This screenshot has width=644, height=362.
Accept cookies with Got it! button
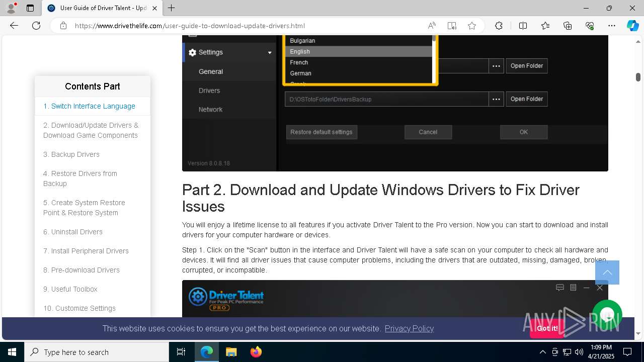pos(547,328)
